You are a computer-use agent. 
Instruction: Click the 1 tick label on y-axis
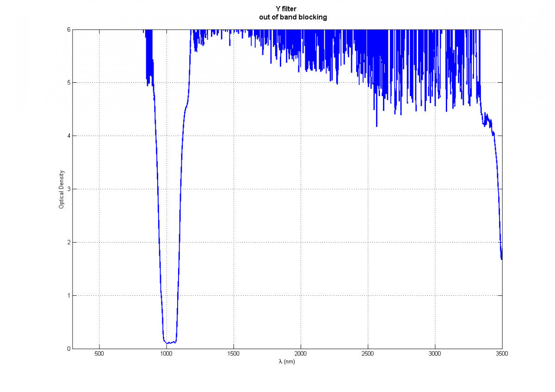click(x=68, y=295)
